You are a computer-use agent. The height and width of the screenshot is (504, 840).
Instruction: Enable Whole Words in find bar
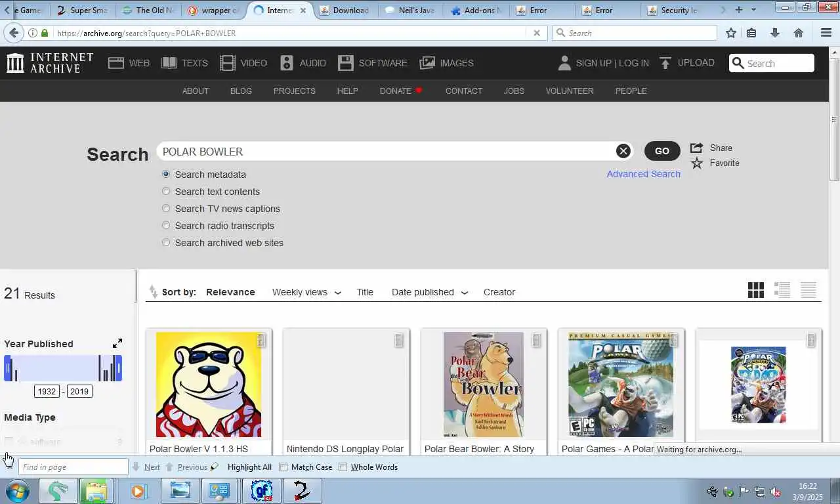click(343, 467)
